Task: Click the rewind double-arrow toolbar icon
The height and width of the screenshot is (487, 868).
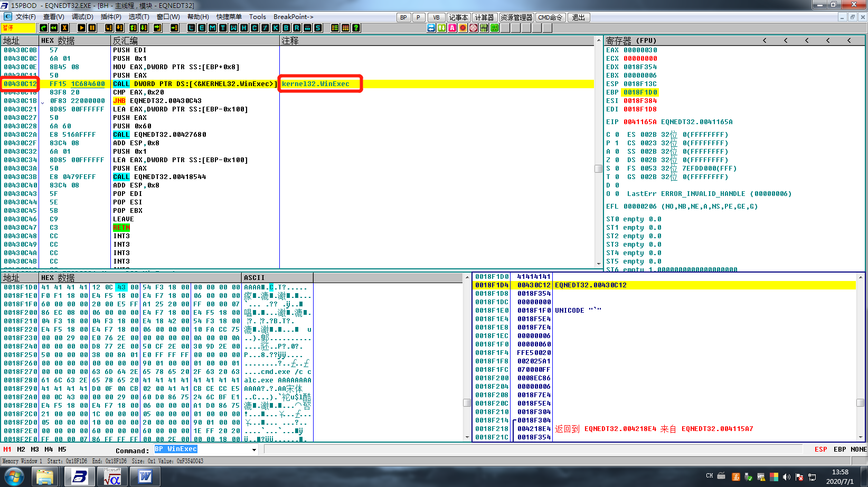Action: pyautogui.click(x=54, y=28)
